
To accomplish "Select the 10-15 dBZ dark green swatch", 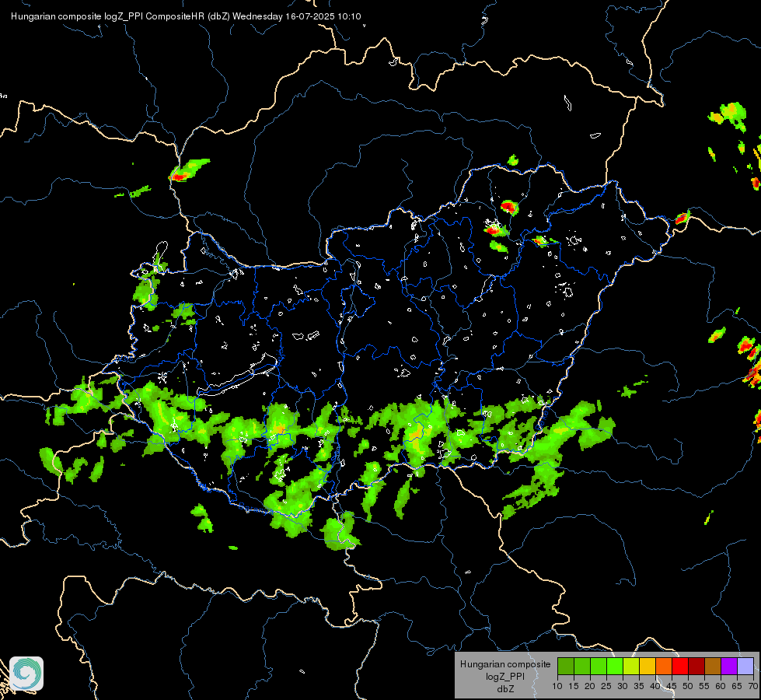I will point(566,666).
